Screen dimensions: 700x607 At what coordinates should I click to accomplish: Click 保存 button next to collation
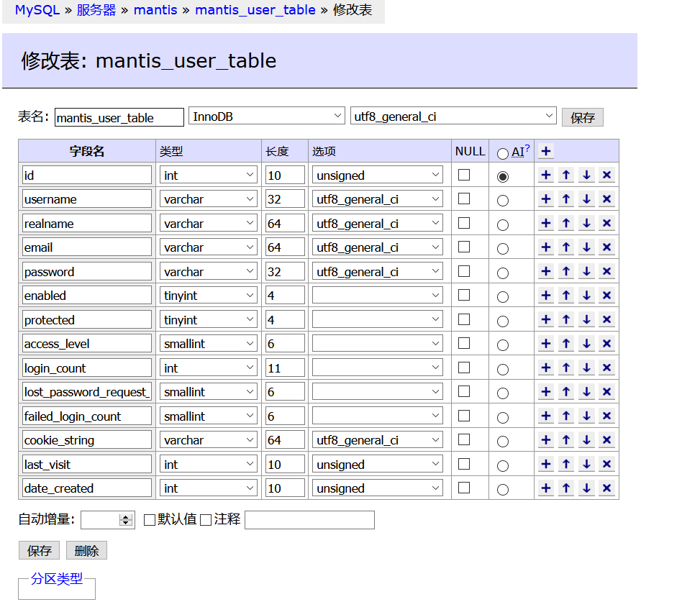pyautogui.click(x=583, y=117)
